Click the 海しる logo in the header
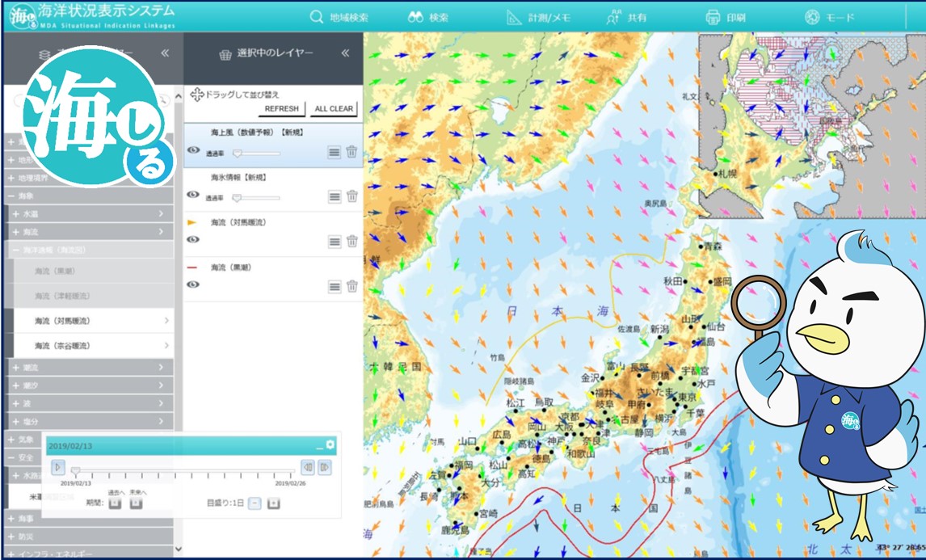Screen dimensions: 926x560 [x=24, y=16]
